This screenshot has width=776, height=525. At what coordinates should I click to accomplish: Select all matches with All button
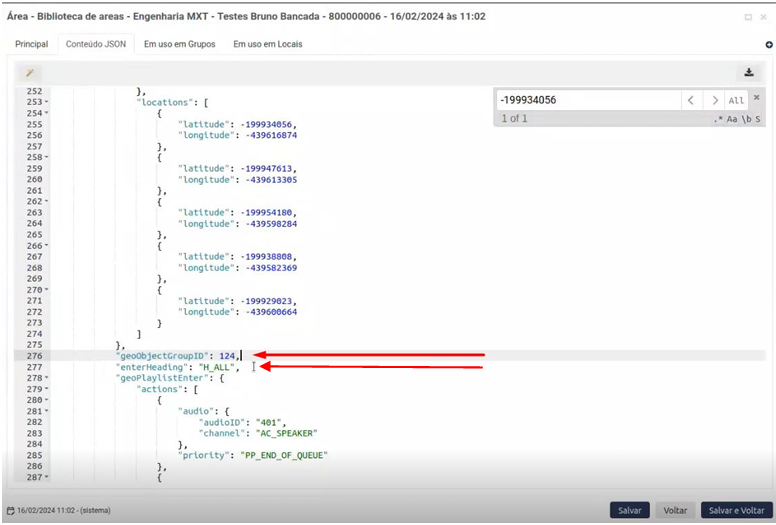[x=736, y=100]
